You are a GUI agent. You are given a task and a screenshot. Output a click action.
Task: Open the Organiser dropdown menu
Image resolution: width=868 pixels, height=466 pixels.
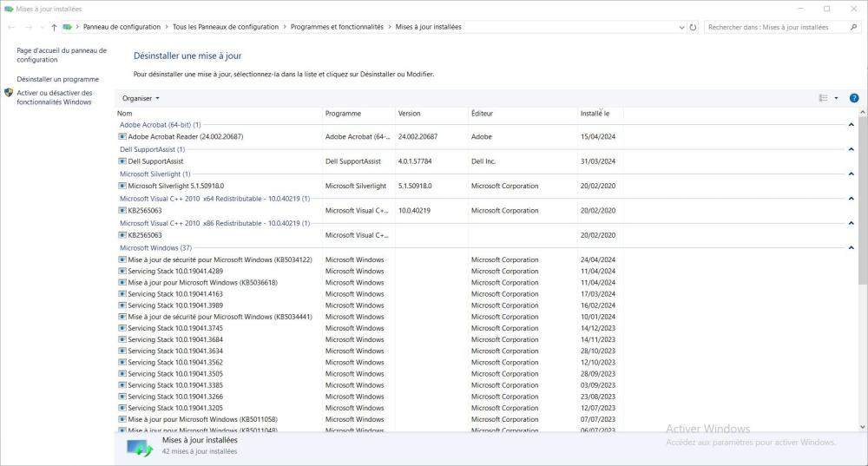click(141, 98)
